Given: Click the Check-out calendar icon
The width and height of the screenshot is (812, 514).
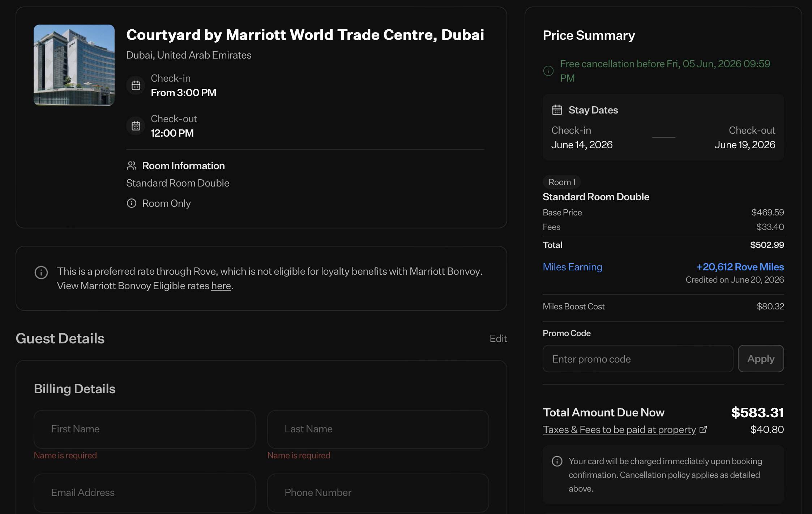Looking at the screenshot, I should pos(136,126).
